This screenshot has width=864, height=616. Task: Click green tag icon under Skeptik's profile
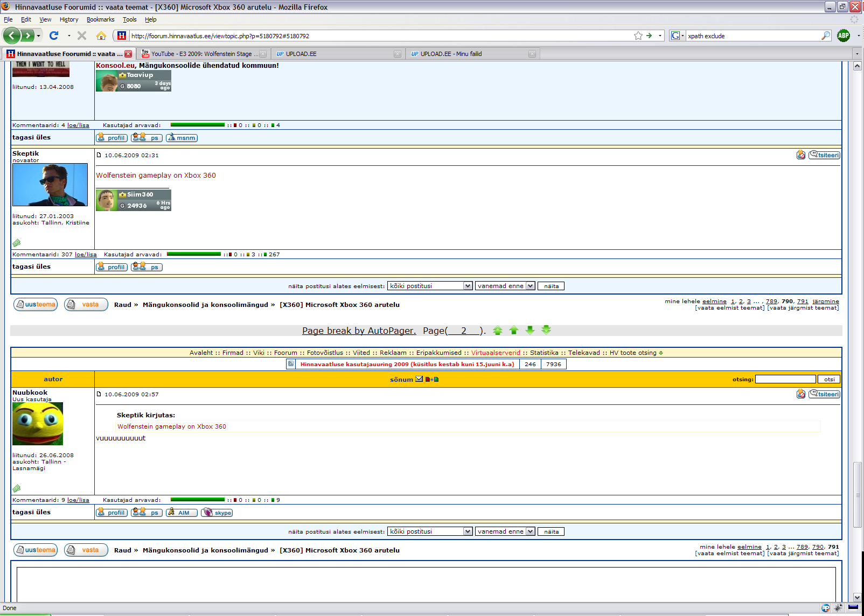(17, 243)
